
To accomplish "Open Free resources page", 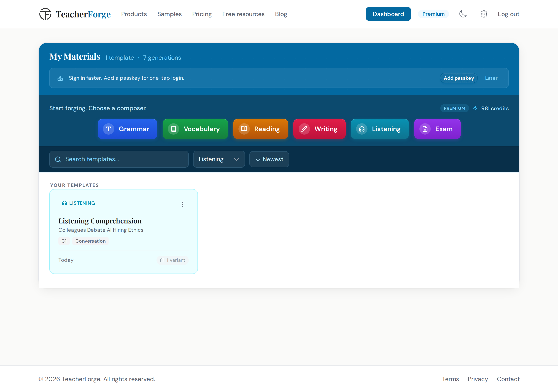I will (x=243, y=14).
